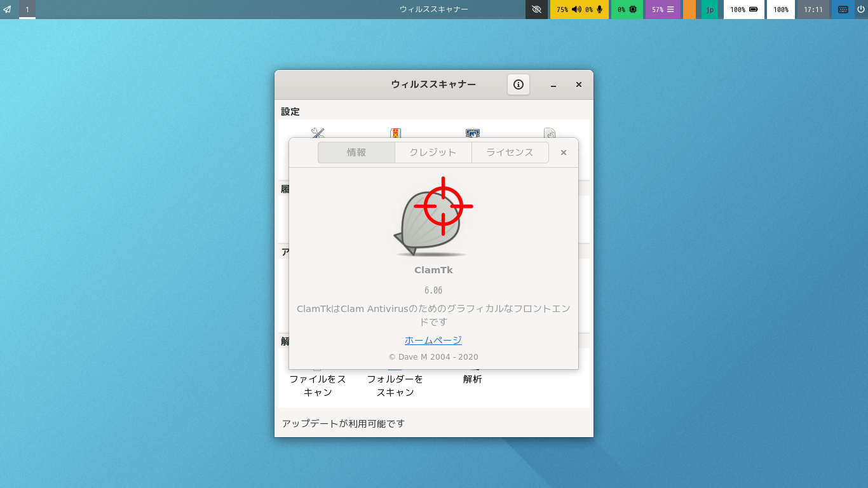Click the ClamTk description text in the dialog

click(433, 315)
